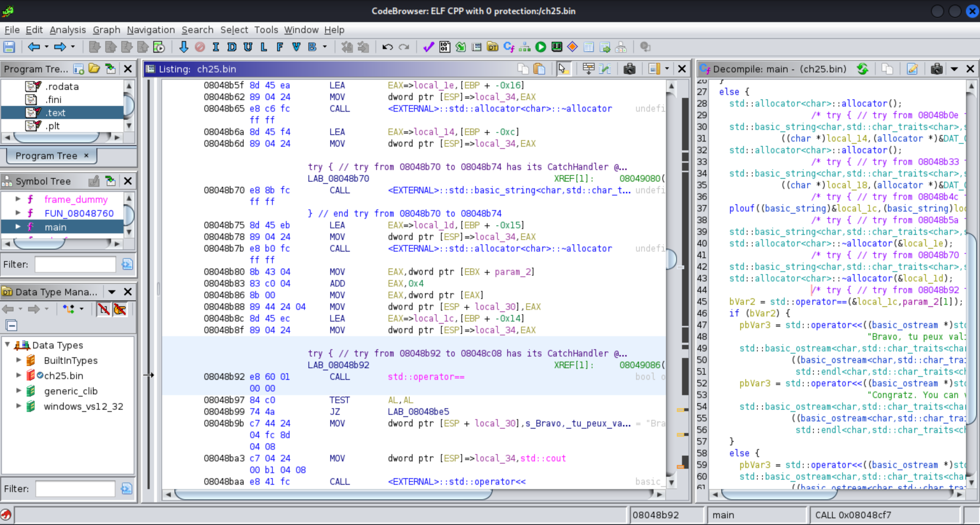Open the Bytes viewer (0101) icon

[444, 47]
